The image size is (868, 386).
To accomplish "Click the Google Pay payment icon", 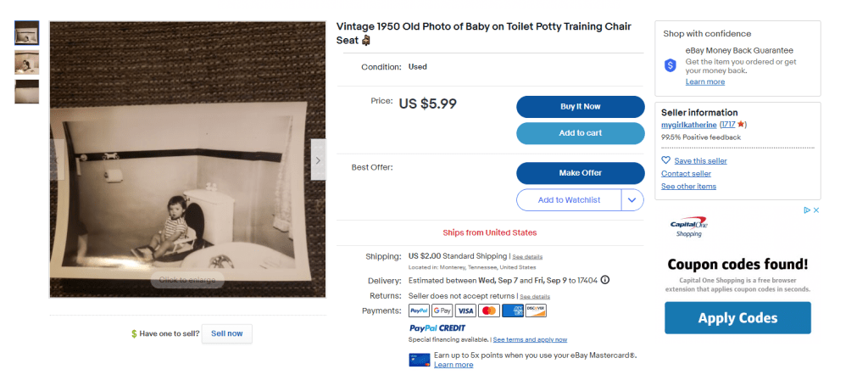I will pos(442,311).
